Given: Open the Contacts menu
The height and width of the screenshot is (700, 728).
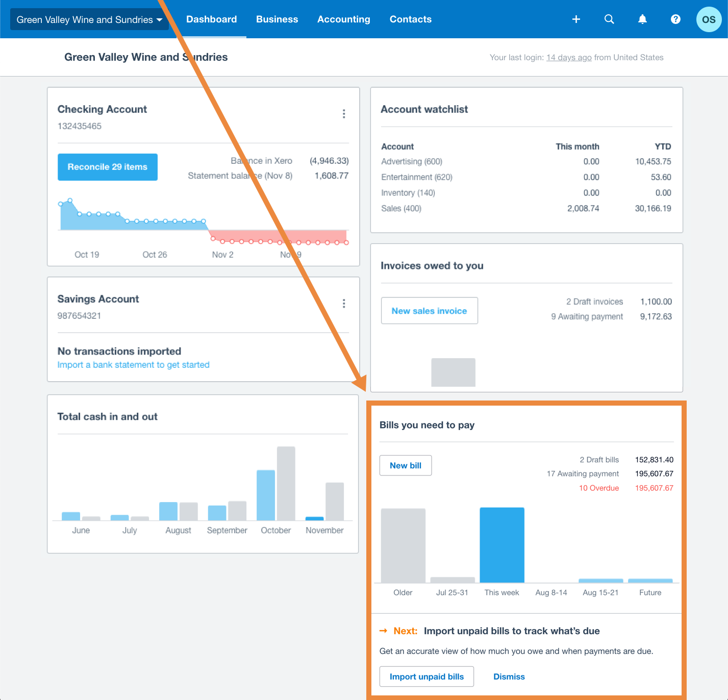Looking at the screenshot, I should (411, 19).
